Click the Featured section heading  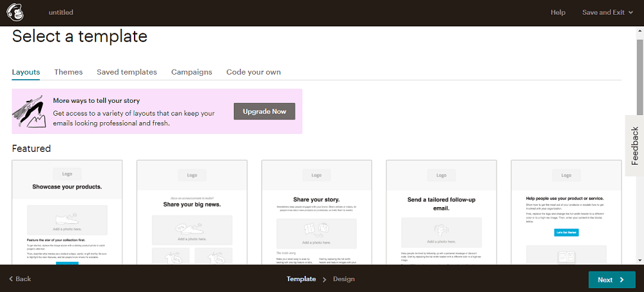31,149
